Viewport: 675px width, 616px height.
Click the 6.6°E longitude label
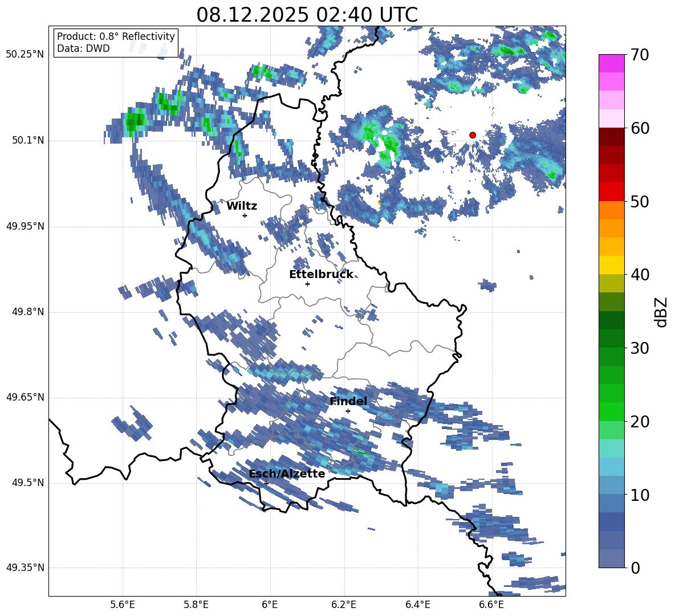[x=491, y=605]
